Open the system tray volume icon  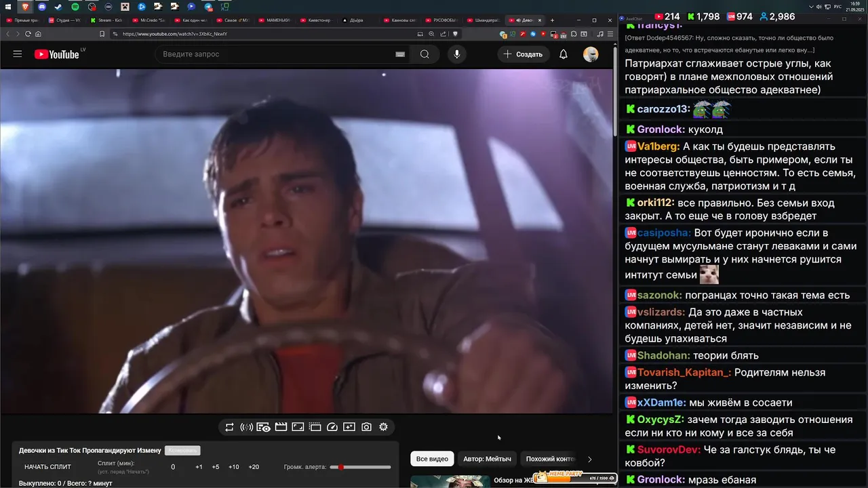tap(821, 7)
